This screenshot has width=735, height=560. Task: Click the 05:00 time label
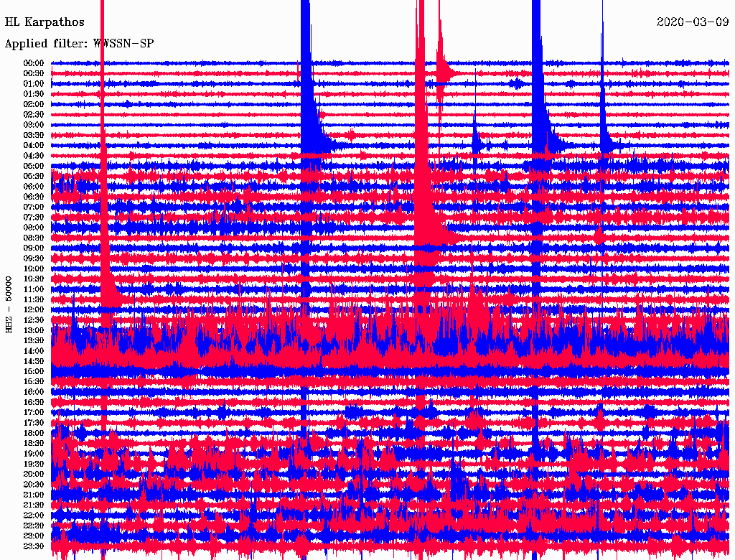tap(34, 166)
